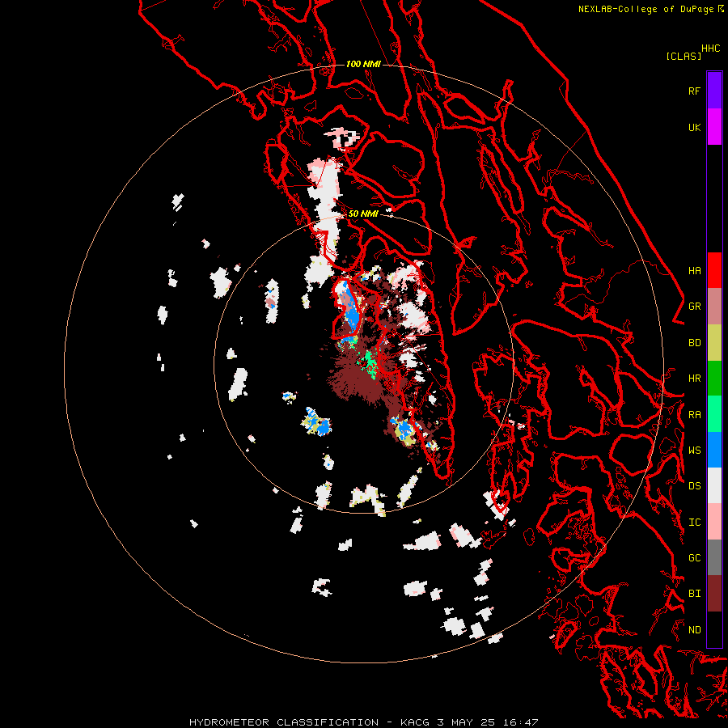The image size is (728, 728).
Task: Click the BD yellow legend swatch
Action: (714, 343)
